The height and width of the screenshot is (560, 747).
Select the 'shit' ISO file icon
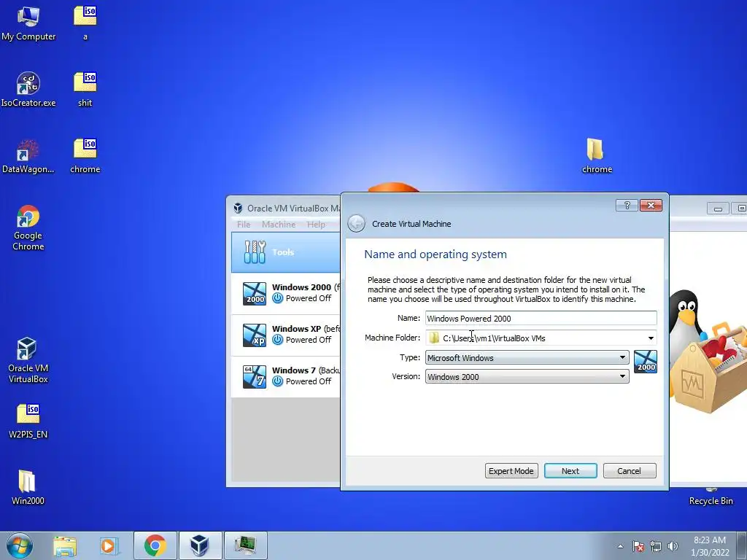click(x=85, y=90)
